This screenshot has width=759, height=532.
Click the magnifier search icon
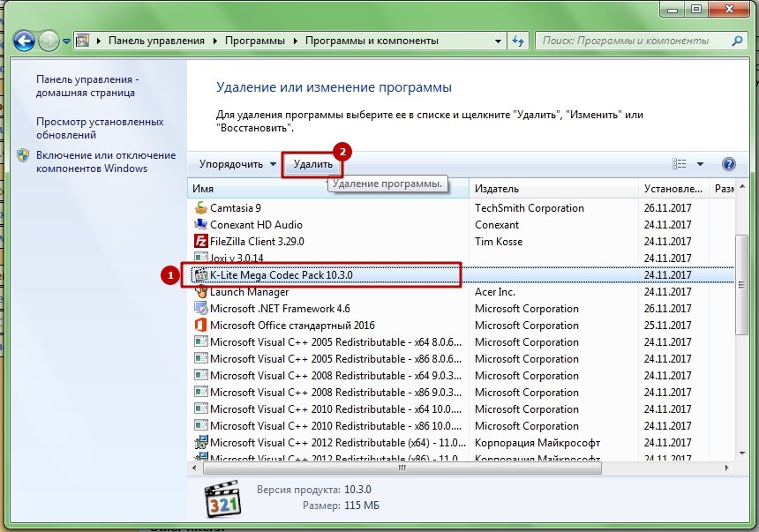737,41
